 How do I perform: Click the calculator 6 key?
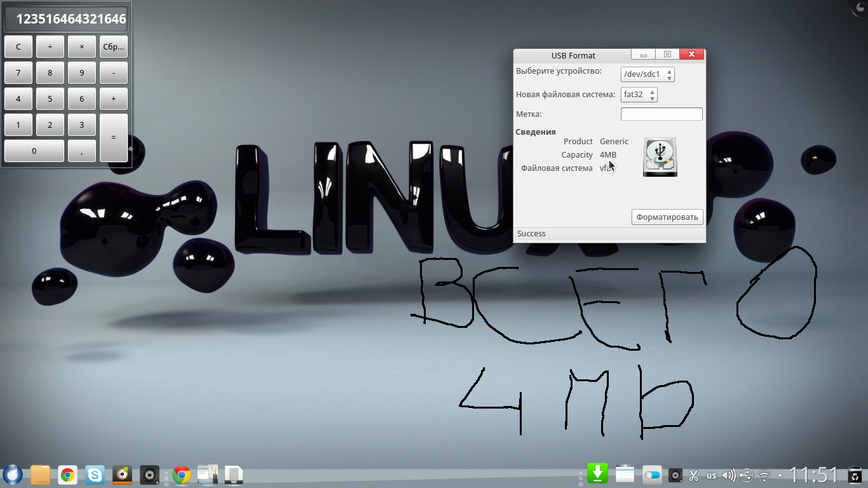point(82,98)
